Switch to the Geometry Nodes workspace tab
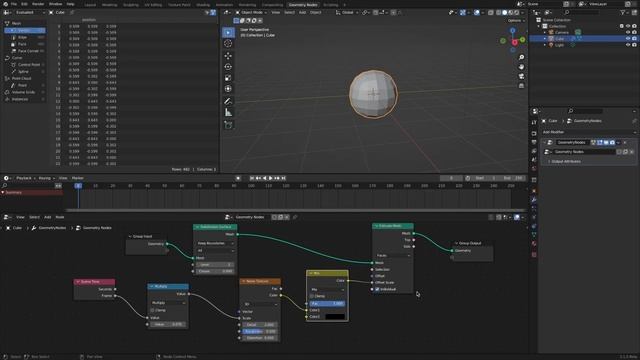Viewport: 640px width, 360px height. tap(303, 4)
